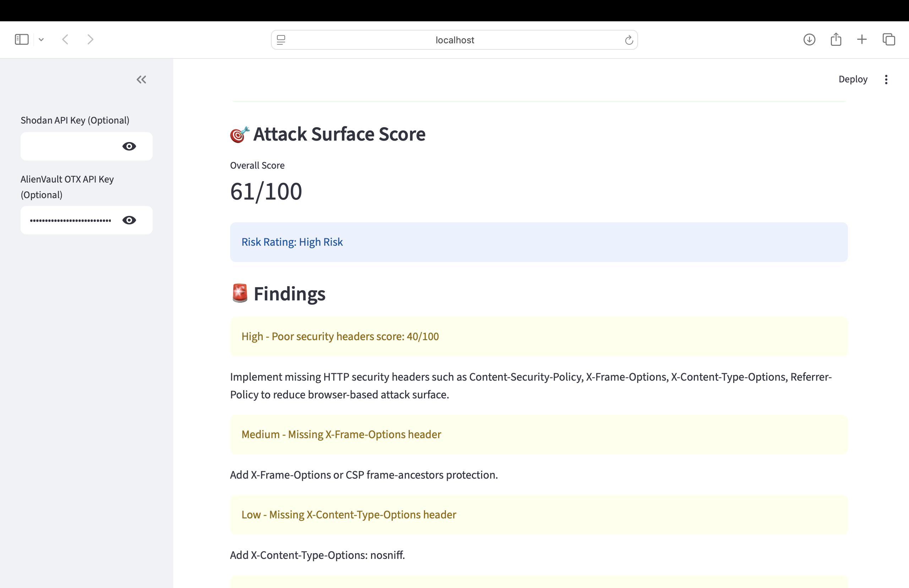Click the High - Poor security headers score finding

click(539, 336)
